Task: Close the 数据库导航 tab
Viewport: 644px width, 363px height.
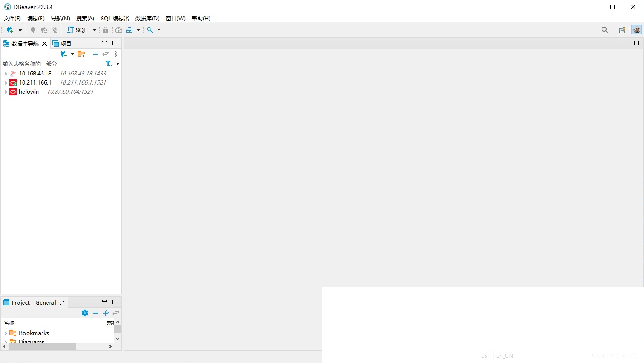Action: tap(44, 43)
